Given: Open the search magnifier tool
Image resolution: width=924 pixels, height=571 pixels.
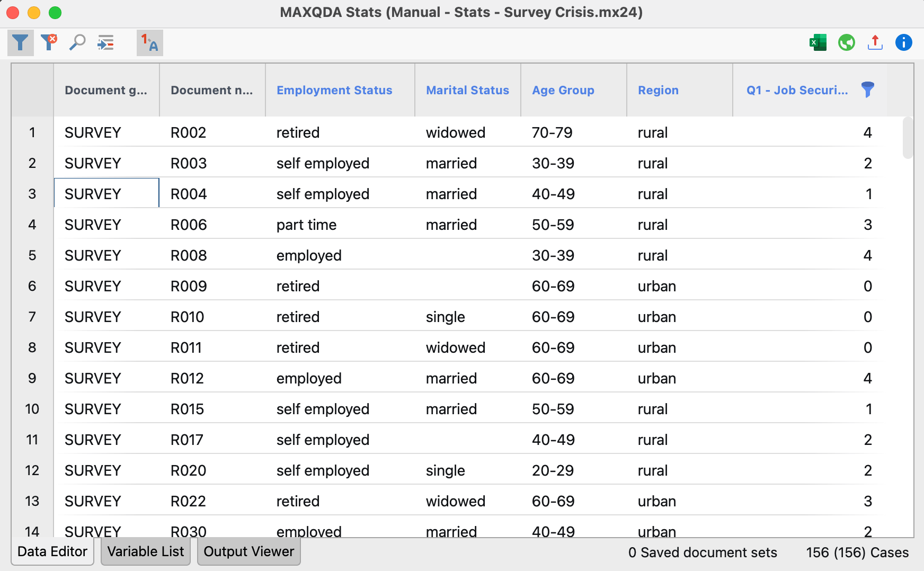Looking at the screenshot, I should point(77,42).
